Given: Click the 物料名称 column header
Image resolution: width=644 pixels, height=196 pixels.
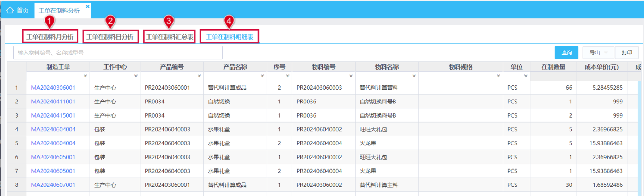Looking at the screenshot, I should 387,67.
